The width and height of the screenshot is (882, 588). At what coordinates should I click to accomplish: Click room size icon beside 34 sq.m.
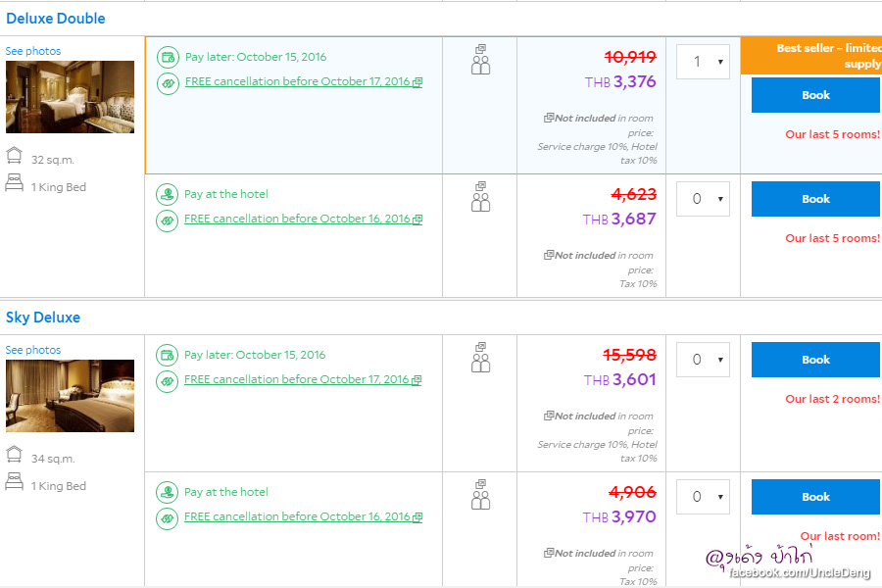pos(15,454)
